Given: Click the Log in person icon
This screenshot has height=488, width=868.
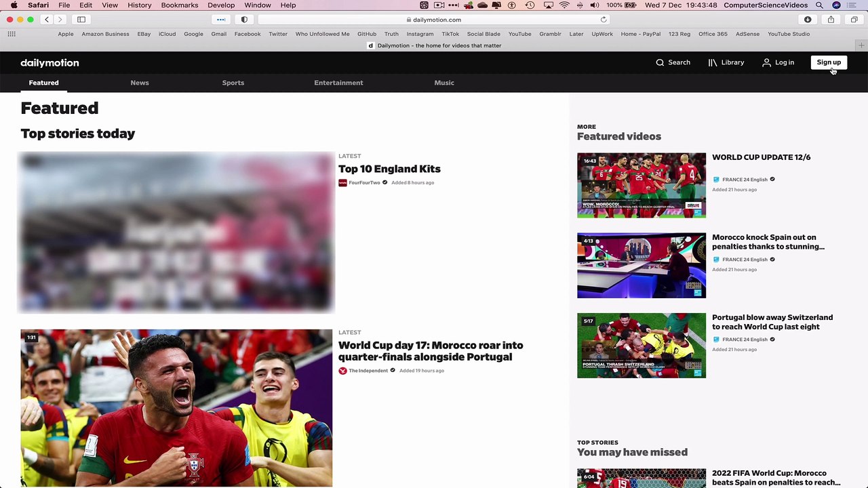Looking at the screenshot, I should pyautogui.click(x=766, y=62).
